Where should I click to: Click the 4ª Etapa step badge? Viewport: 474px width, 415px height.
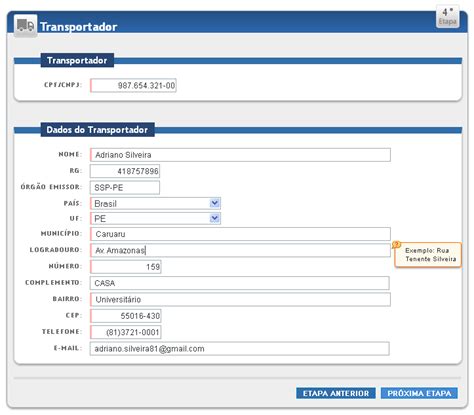[x=447, y=16]
